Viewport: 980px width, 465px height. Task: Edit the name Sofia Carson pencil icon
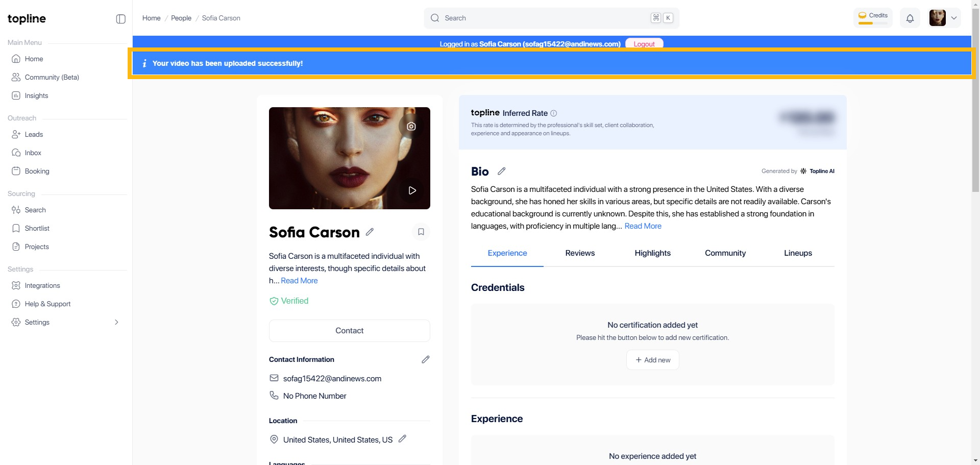[x=370, y=232]
